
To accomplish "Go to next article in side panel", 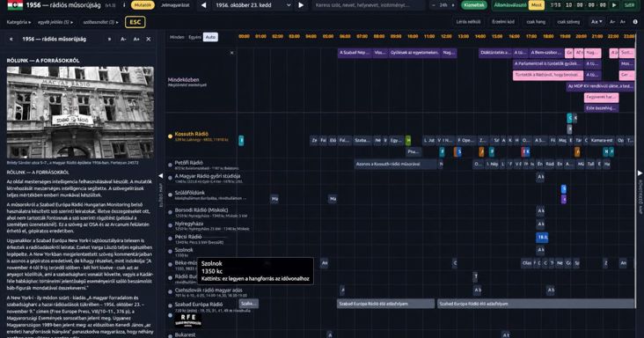I will tap(109, 39).
